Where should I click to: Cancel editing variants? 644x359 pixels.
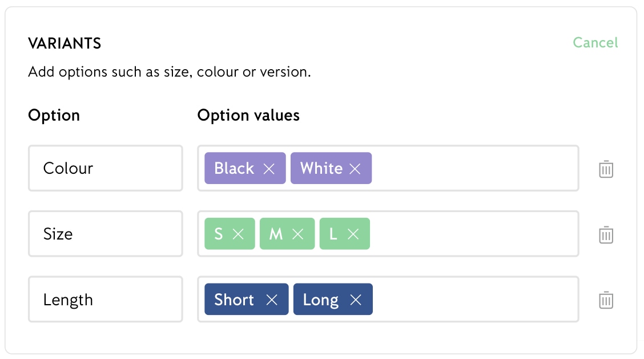click(595, 43)
